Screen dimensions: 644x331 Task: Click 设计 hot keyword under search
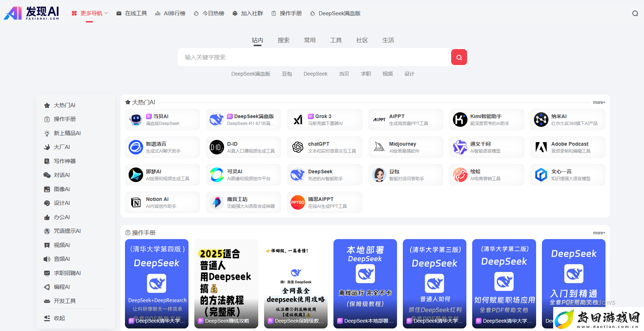[x=409, y=74]
